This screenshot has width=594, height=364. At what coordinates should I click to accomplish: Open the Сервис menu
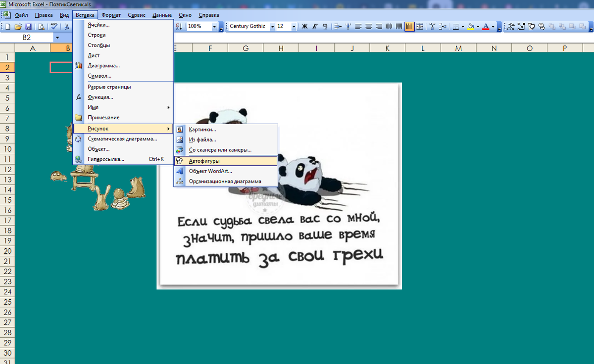coord(137,15)
